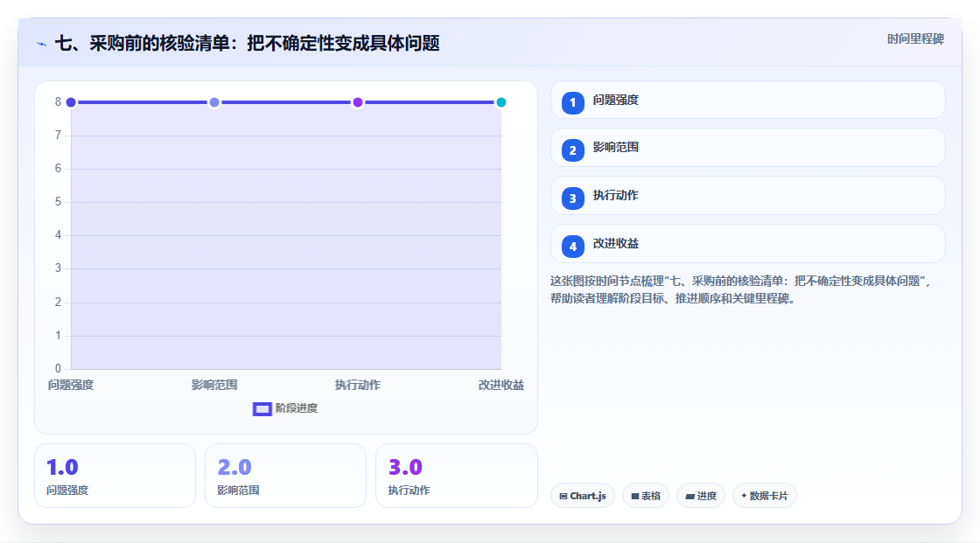980x543 pixels.
Task: Click the x-axis label 执行动作
Action: (x=358, y=386)
